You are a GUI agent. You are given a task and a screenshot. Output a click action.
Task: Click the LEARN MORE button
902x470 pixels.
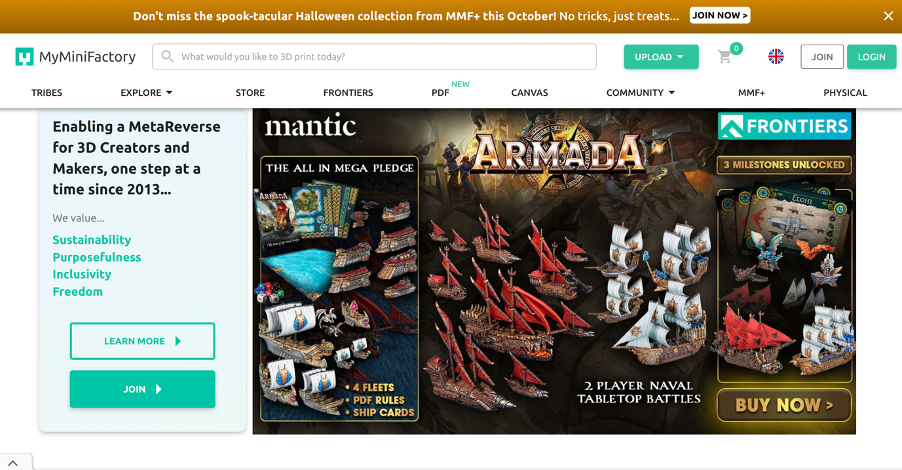(142, 341)
